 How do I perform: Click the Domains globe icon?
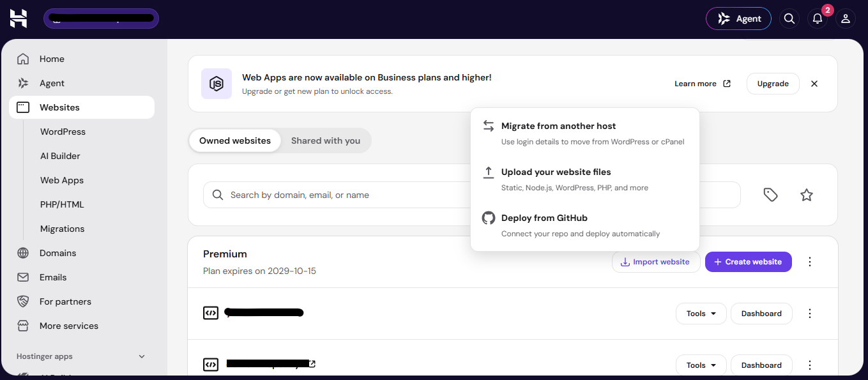(23, 253)
